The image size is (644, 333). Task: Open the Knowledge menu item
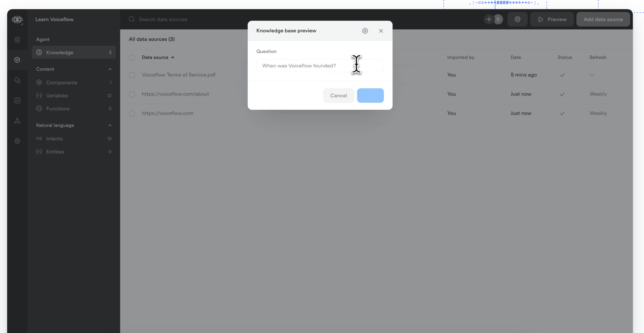74,52
